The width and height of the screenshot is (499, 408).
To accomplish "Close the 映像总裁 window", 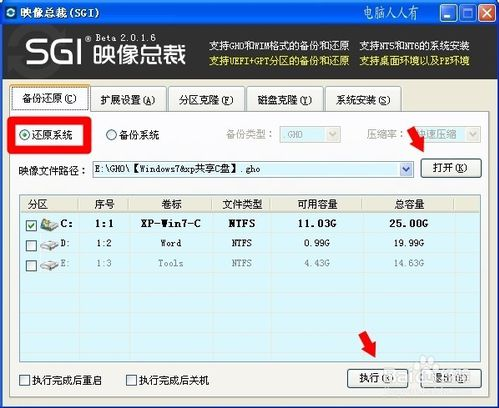I will pos(487,13).
